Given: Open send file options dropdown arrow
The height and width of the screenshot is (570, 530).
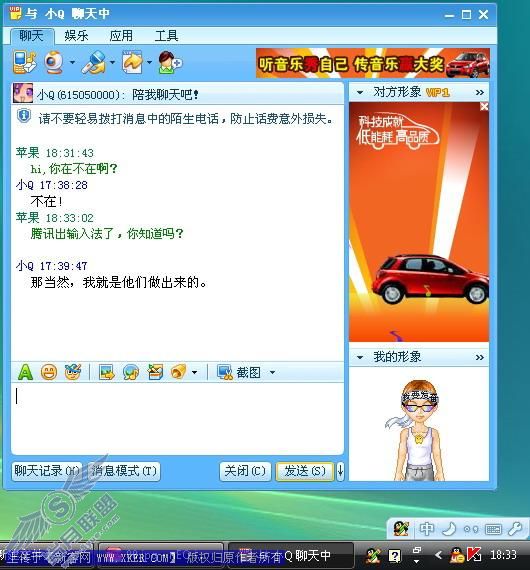Looking at the screenshot, I should click(149, 63).
